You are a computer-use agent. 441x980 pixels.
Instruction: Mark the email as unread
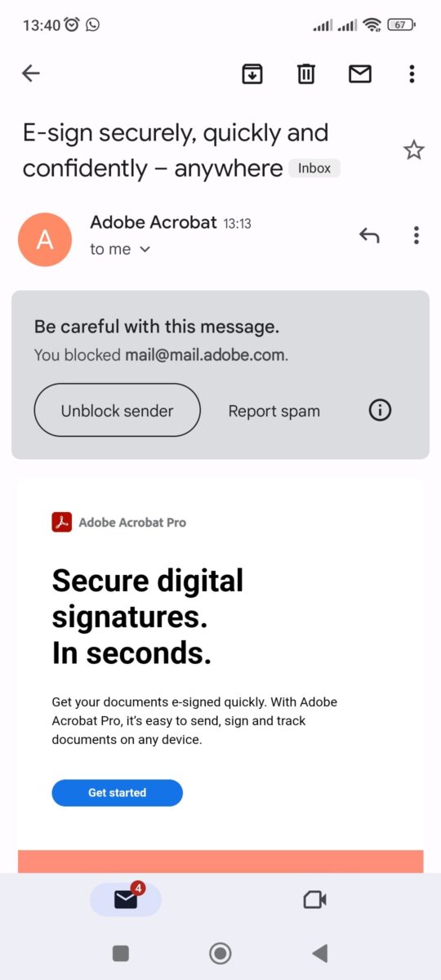pos(360,73)
